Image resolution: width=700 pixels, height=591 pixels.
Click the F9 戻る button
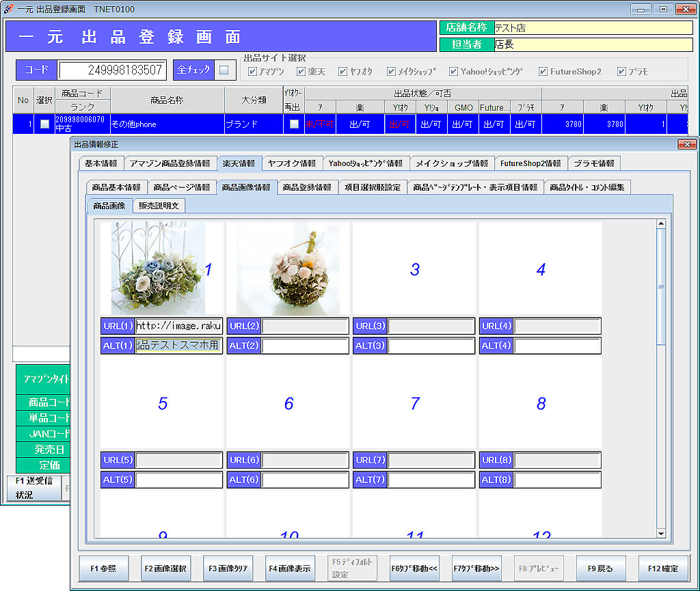click(600, 568)
